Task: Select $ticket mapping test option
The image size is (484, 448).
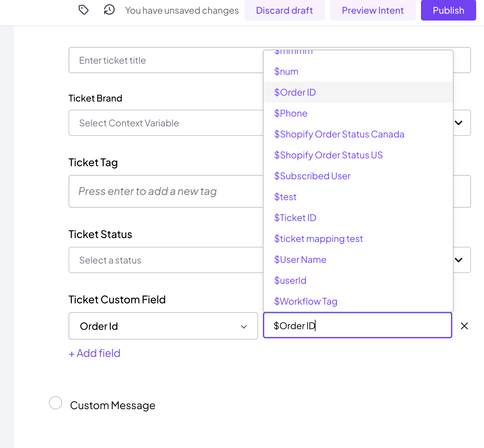Action: [x=358, y=239]
